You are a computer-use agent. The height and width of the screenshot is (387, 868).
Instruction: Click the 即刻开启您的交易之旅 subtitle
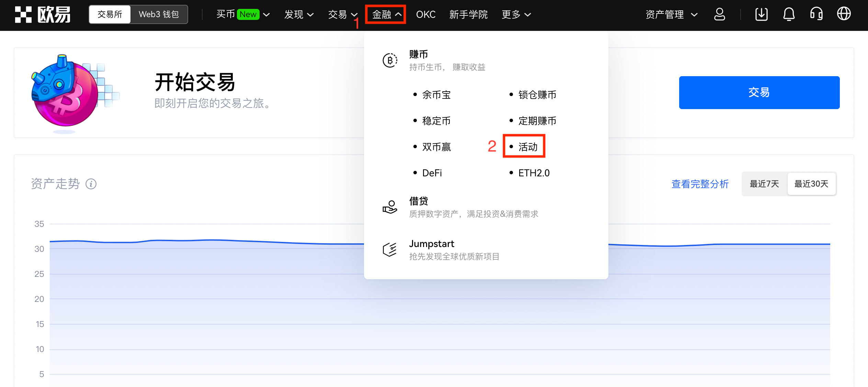[x=212, y=103]
